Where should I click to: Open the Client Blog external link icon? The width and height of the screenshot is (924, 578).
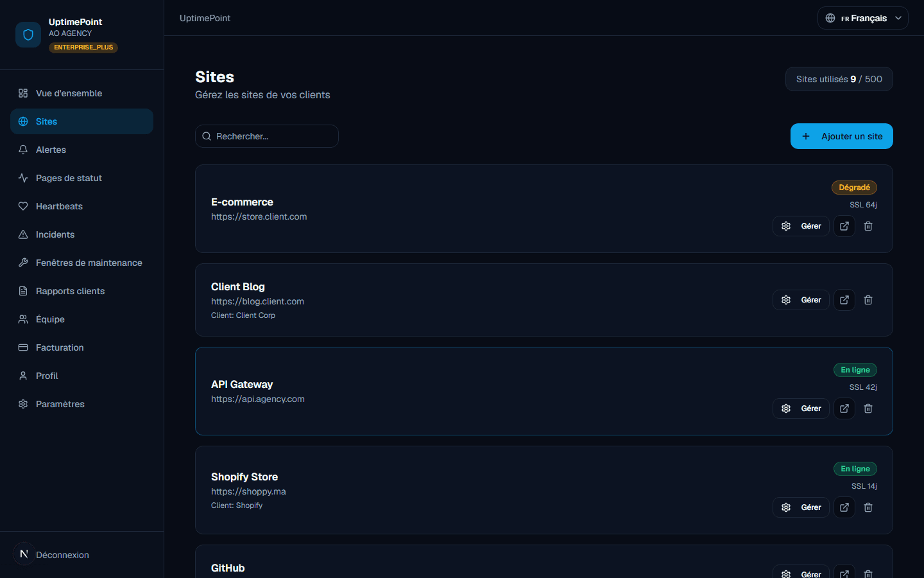(x=844, y=300)
